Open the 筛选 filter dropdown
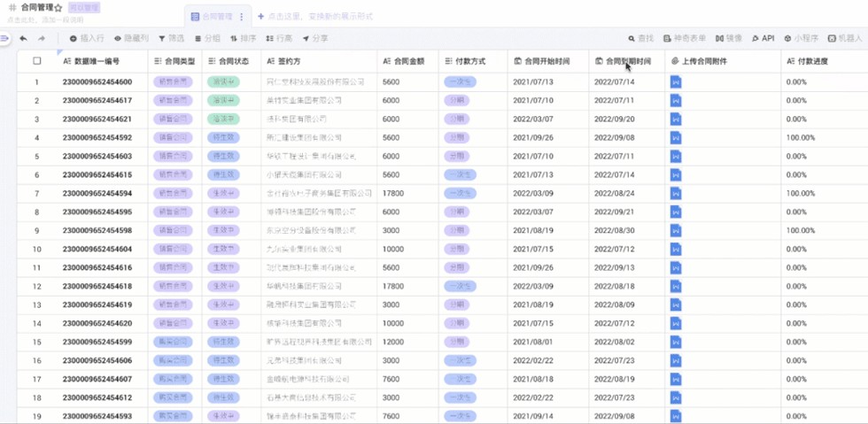Screen dimensions: 868x424 (x=172, y=39)
